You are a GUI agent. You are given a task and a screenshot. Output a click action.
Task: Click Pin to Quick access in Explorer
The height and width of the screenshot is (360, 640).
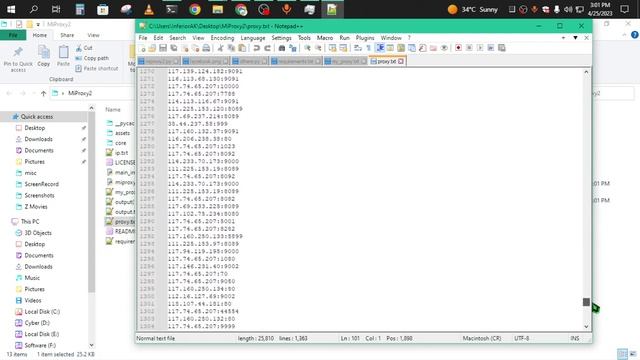coord(18,58)
